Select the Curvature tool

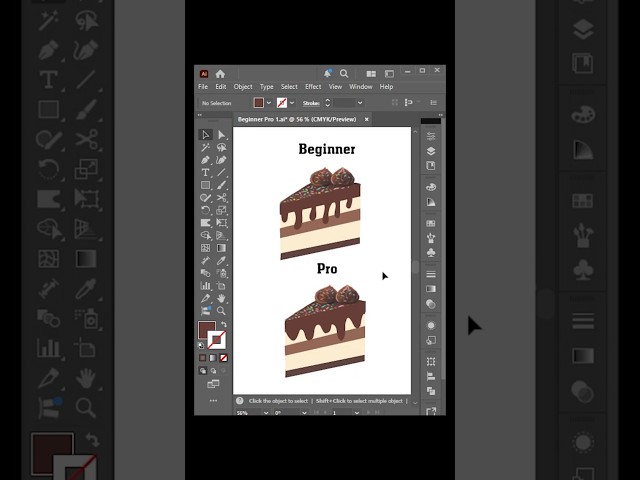click(221, 160)
